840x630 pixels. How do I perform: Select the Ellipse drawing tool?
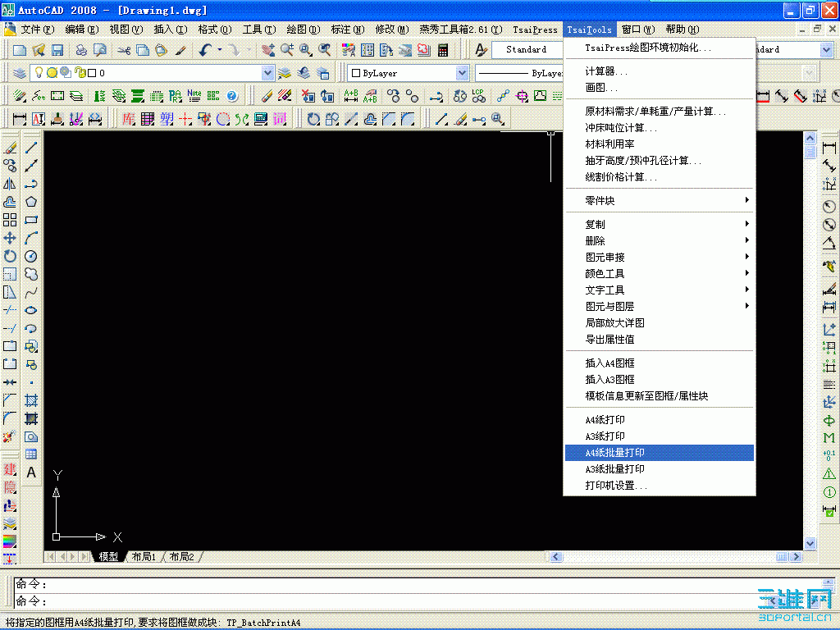(x=31, y=310)
